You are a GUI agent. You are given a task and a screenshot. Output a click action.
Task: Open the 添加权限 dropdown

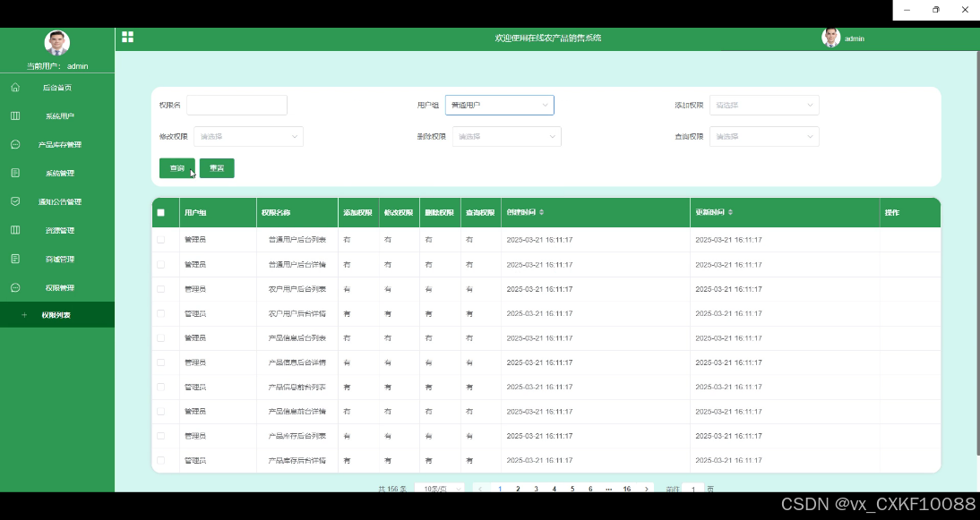click(x=763, y=106)
